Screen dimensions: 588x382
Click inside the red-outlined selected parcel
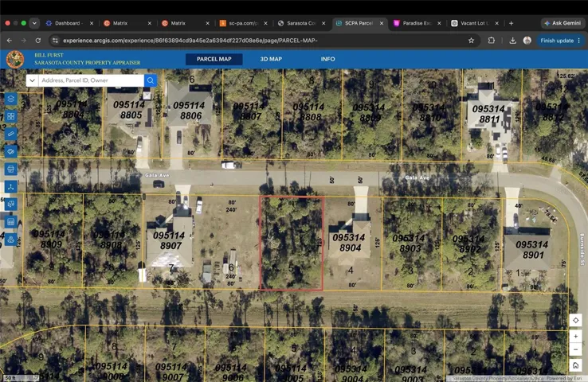pyautogui.click(x=292, y=243)
